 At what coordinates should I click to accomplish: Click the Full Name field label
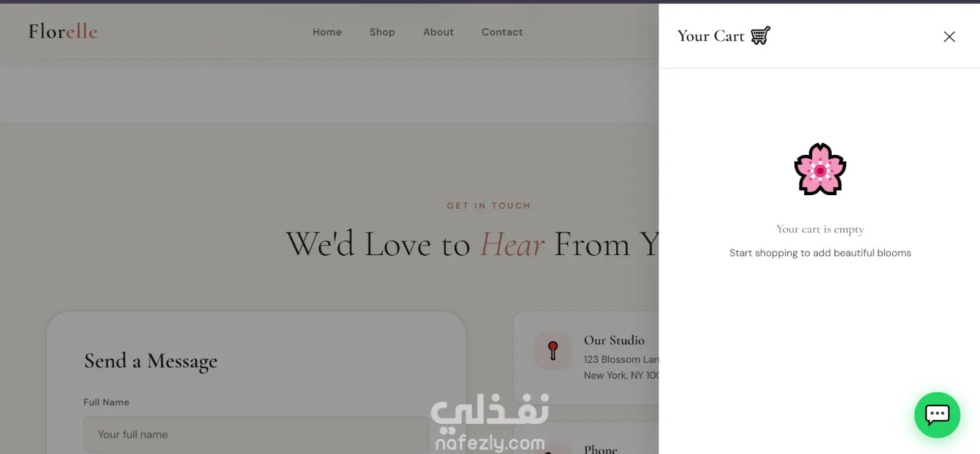click(x=107, y=402)
